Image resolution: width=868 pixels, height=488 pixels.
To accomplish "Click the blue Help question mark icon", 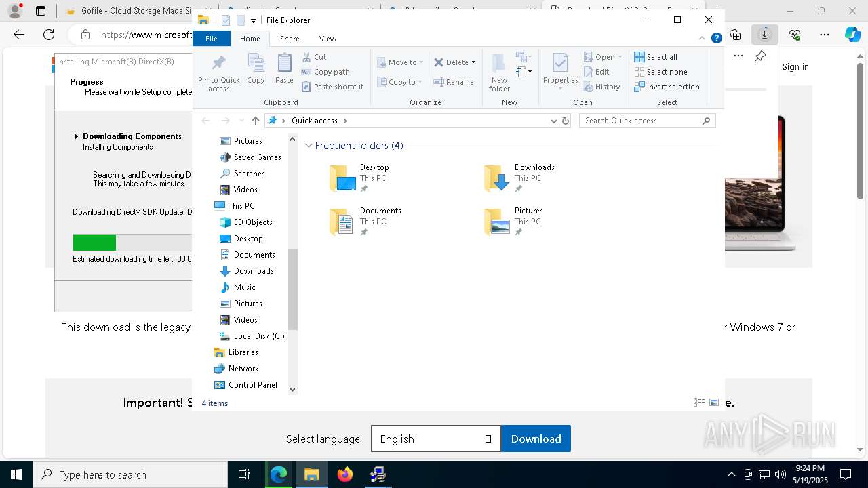I will coord(716,39).
